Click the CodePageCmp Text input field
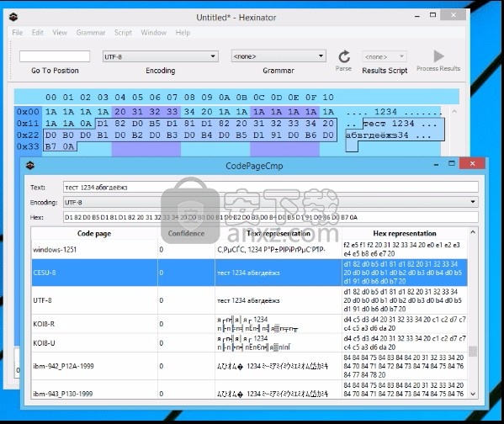504x424 pixels. click(271, 187)
